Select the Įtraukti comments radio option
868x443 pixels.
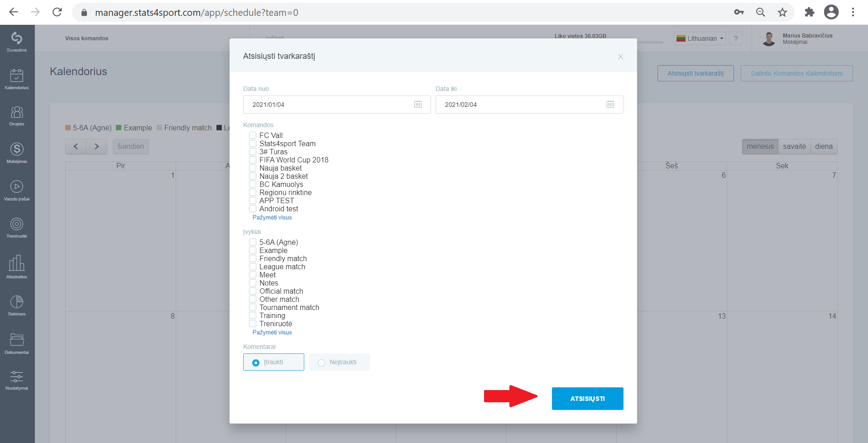[x=273, y=362]
